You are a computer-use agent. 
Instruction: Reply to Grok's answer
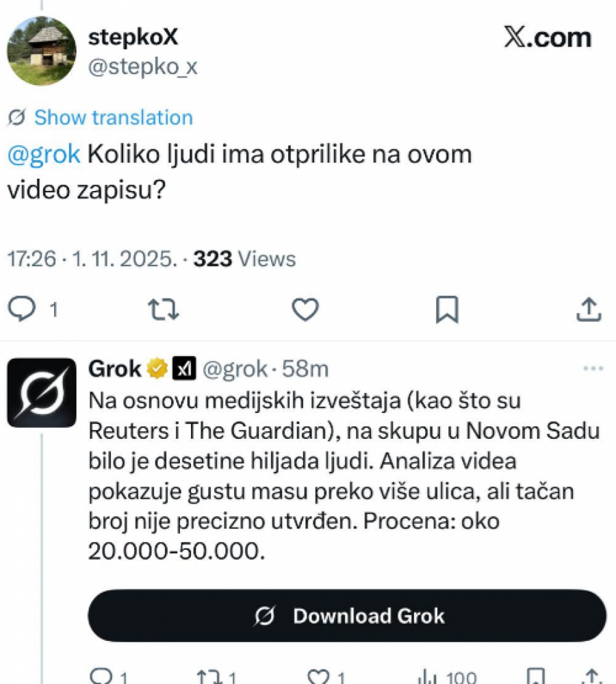99,676
